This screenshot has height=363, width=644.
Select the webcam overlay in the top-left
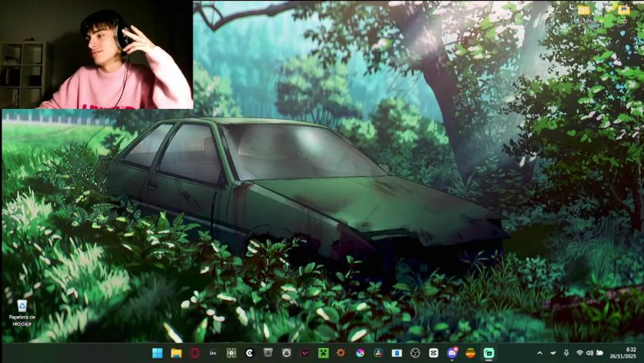[x=97, y=54]
